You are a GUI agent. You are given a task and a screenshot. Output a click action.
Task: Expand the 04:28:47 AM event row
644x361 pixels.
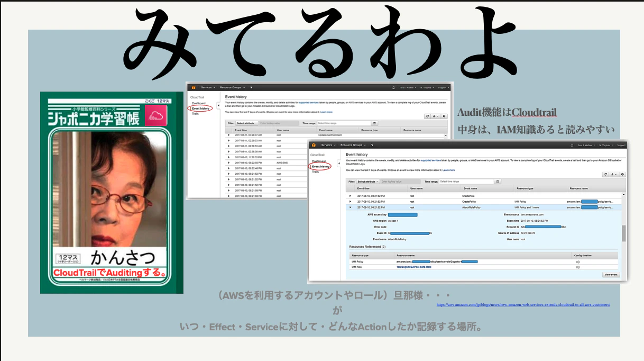(229, 135)
